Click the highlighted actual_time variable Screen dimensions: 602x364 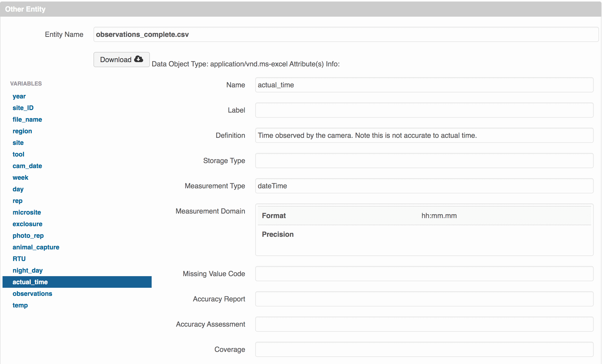pyautogui.click(x=30, y=282)
